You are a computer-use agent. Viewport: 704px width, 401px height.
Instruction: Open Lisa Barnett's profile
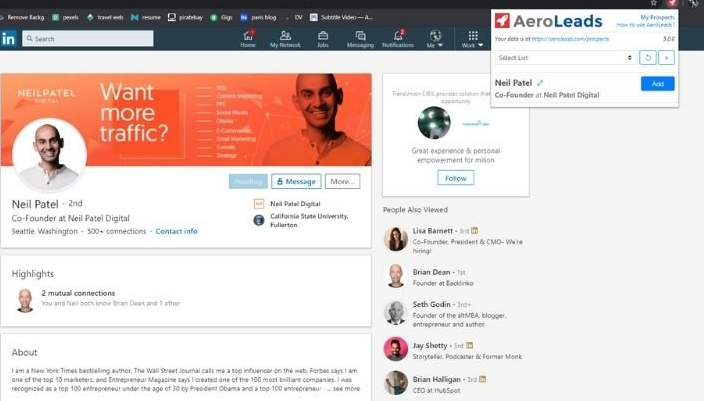[433, 231]
